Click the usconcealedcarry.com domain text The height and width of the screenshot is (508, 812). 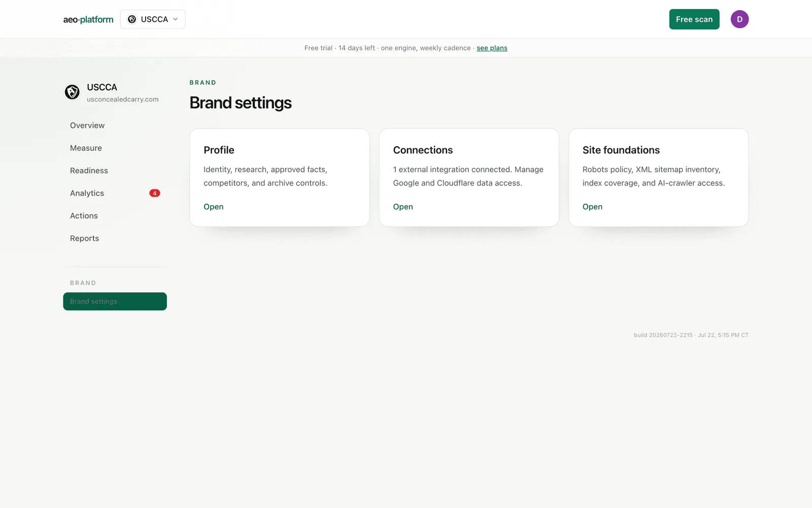coord(123,99)
